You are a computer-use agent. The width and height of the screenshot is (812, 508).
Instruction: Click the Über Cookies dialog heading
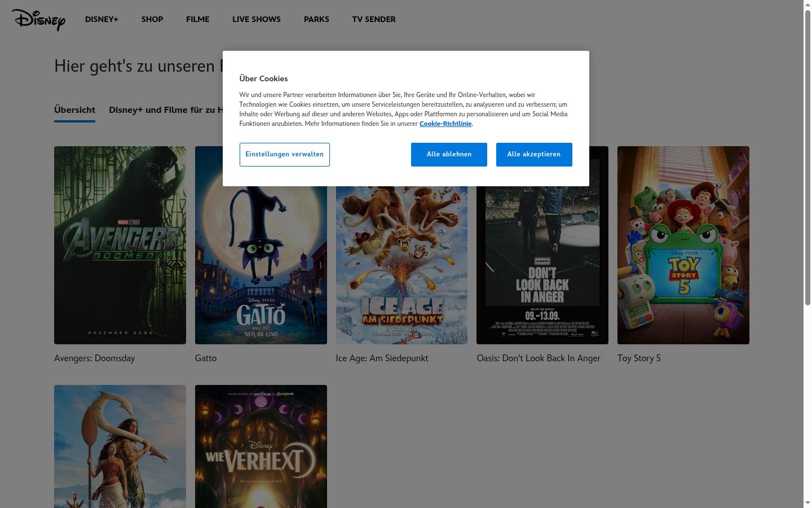(x=264, y=79)
